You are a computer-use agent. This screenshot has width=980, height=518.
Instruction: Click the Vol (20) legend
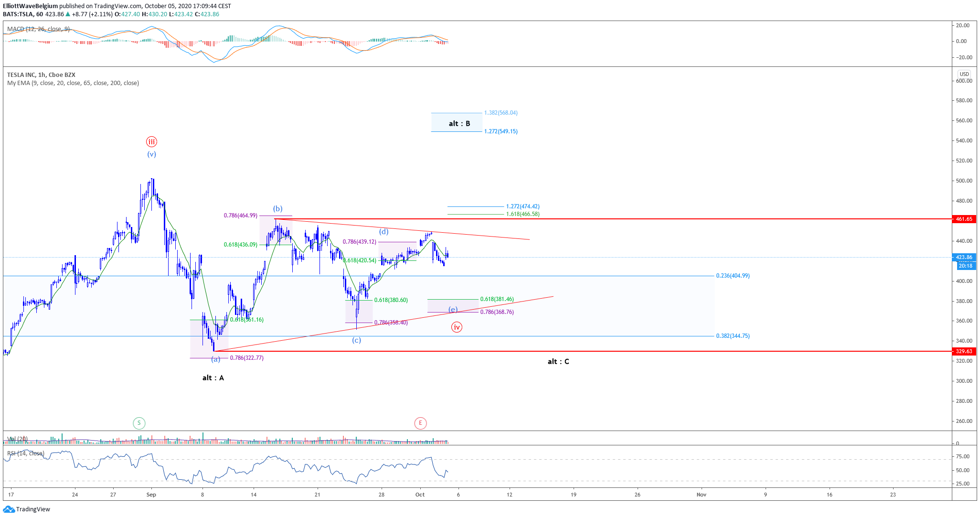[x=17, y=439]
